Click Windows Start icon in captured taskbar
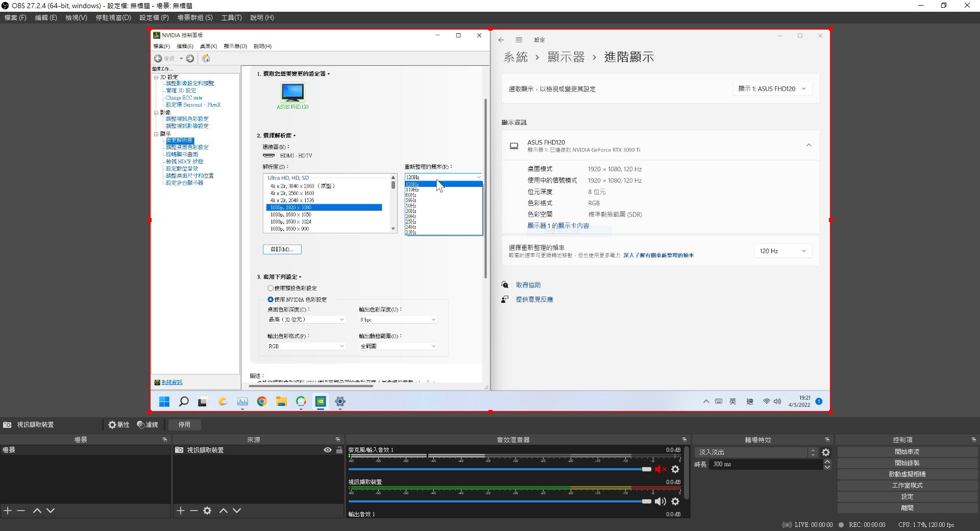This screenshot has height=531, width=980. tap(164, 402)
